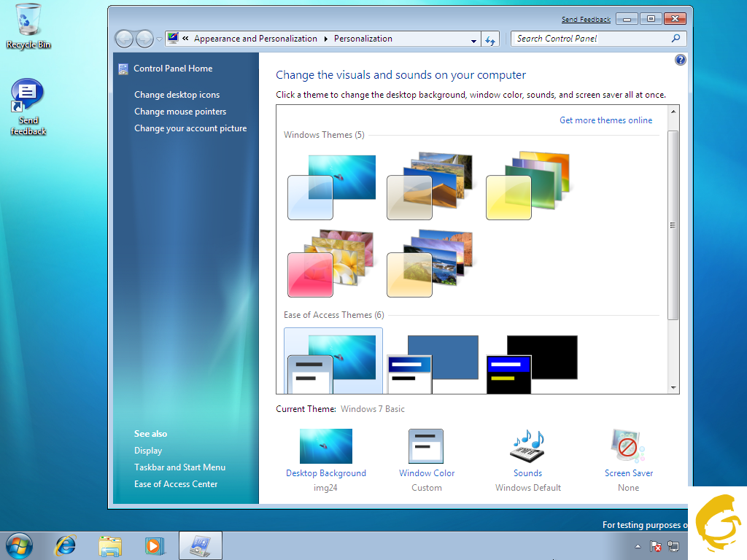Click the theme list scroll down arrow

coord(673,388)
